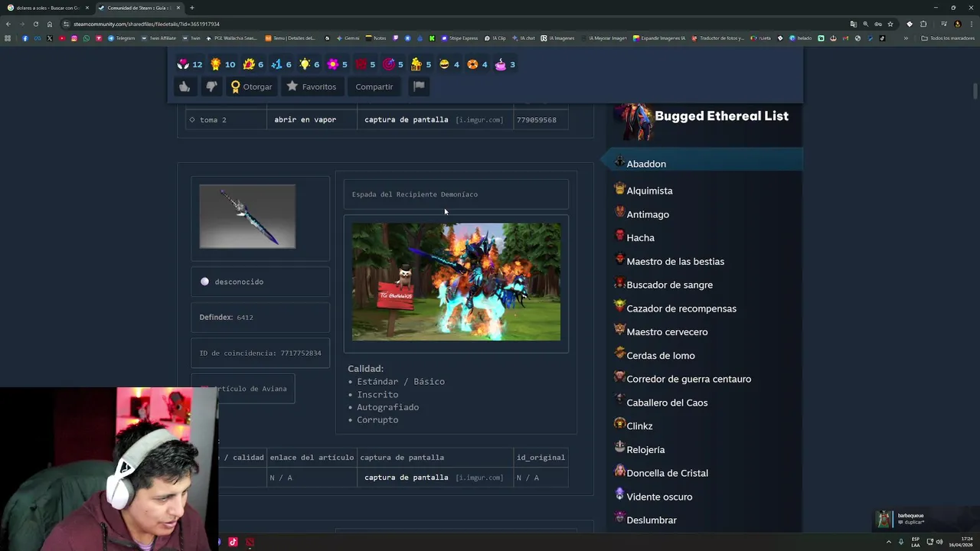Select Antimago in the hero list

click(648, 214)
